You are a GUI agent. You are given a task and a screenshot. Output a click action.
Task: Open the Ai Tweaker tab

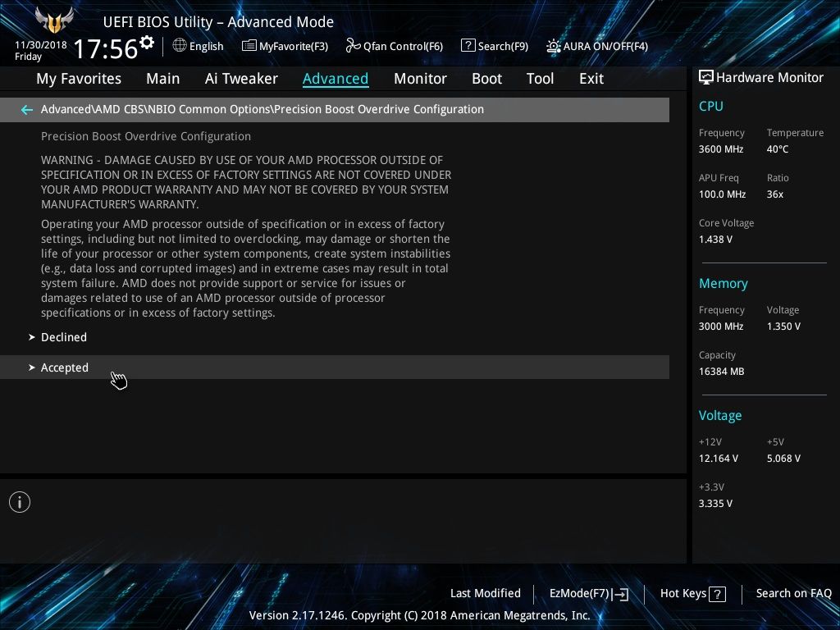[241, 79]
